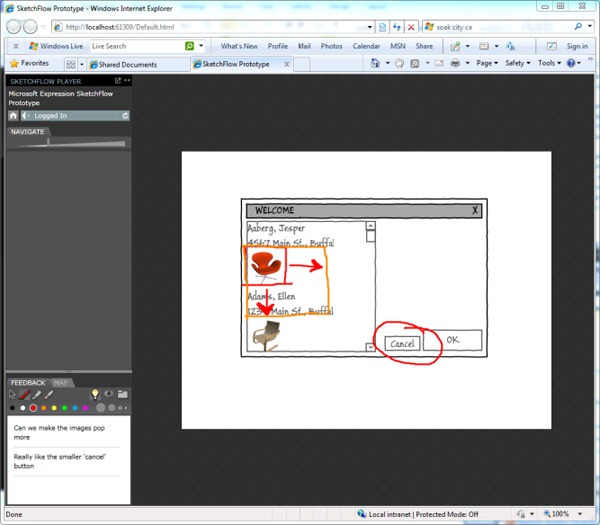Click the refresh icon beside Logged In
600x525 pixels.
[125, 116]
